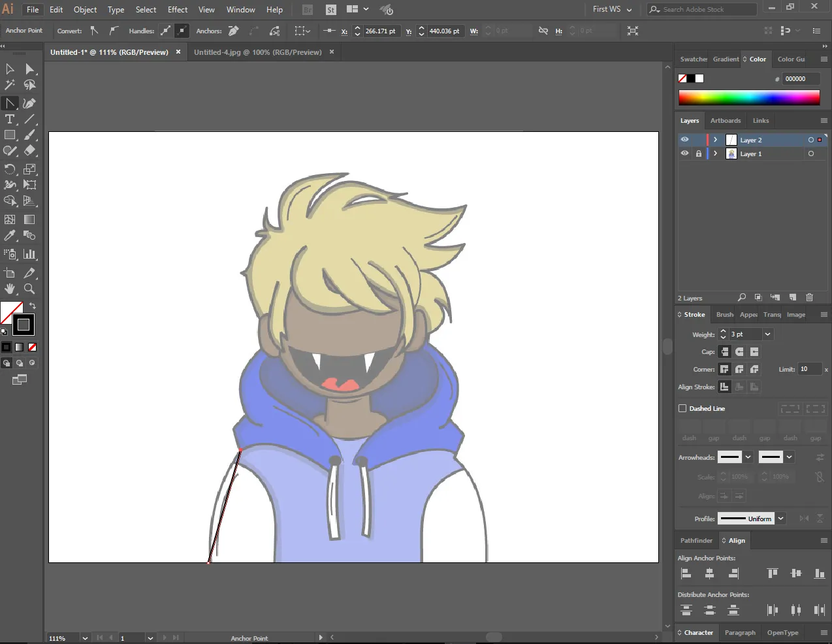
Task: Swap fill and stroke colors
Action: coord(32,306)
